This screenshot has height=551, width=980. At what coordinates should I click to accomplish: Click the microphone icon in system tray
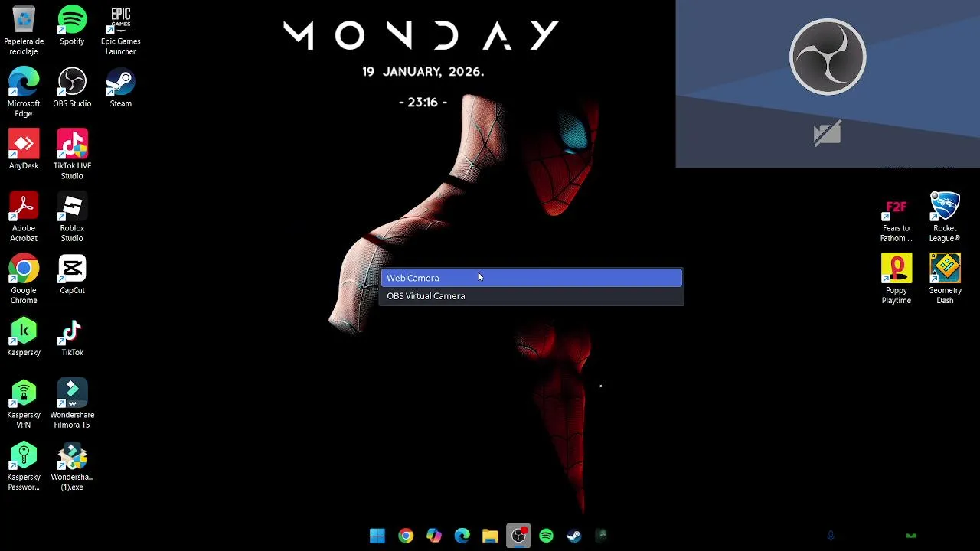point(831,536)
